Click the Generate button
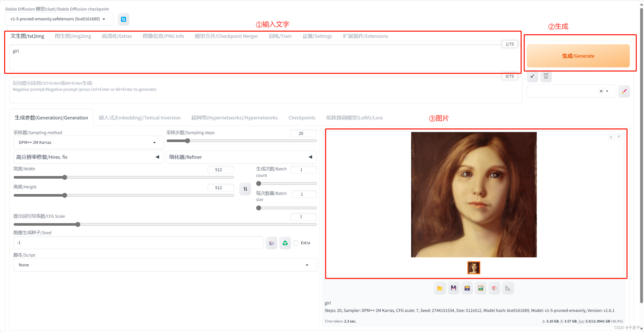Viewport: 644px width, 332px height. click(578, 56)
